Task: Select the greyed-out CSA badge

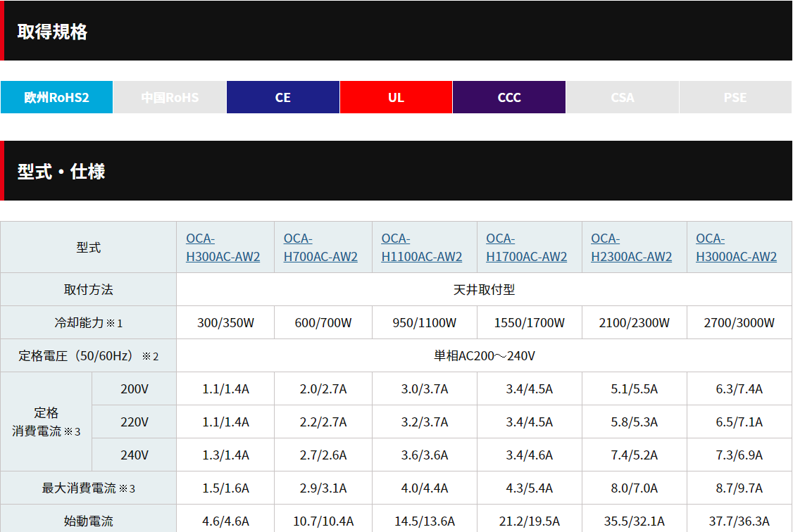Action: 622,97
